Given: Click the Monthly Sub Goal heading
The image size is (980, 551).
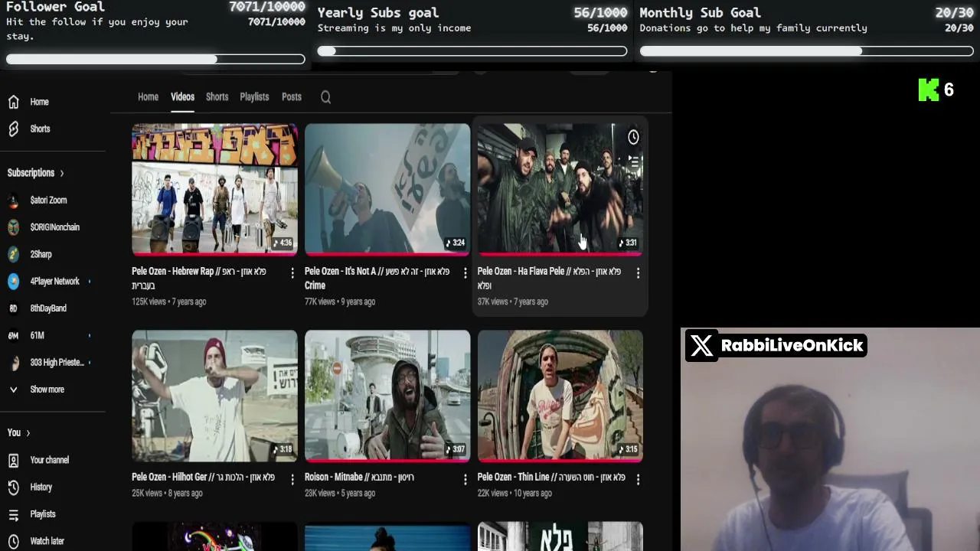Looking at the screenshot, I should click(701, 12).
